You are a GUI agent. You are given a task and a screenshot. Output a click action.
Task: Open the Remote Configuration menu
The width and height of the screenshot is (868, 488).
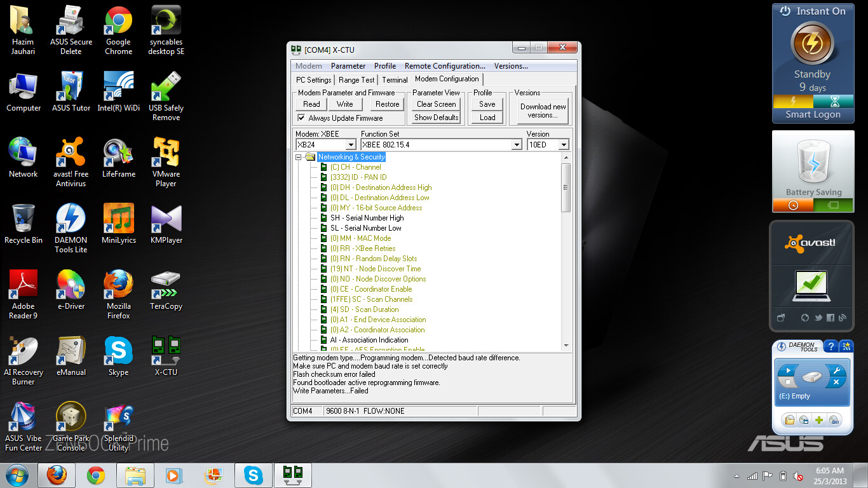click(x=445, y=65)
